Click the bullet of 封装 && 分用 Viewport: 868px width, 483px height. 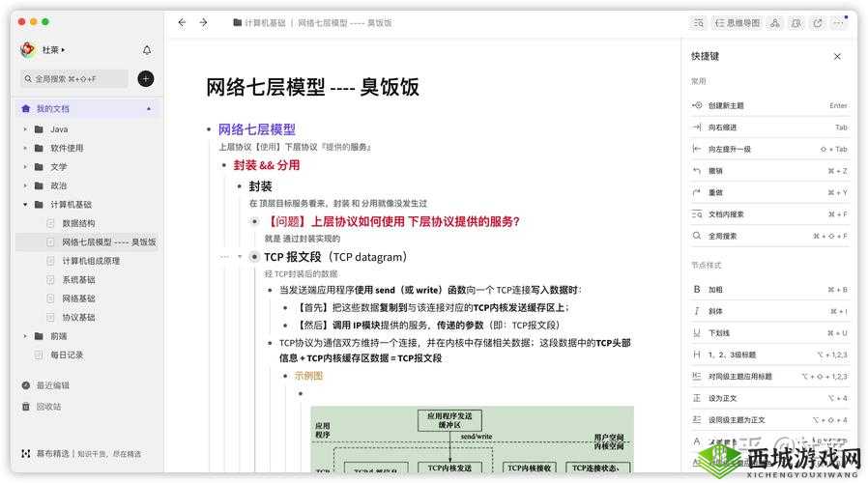coord(223,165)
